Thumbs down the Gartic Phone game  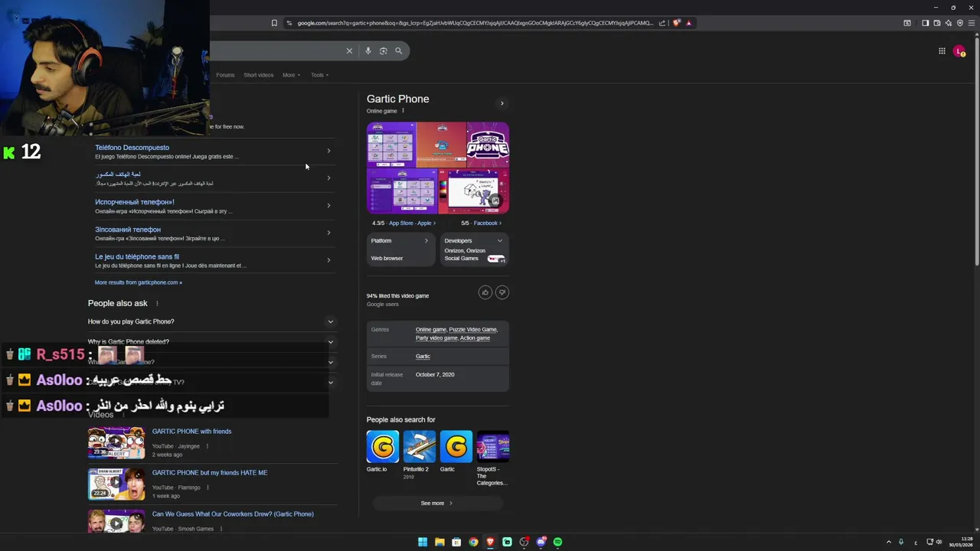(x=502, y=292)
